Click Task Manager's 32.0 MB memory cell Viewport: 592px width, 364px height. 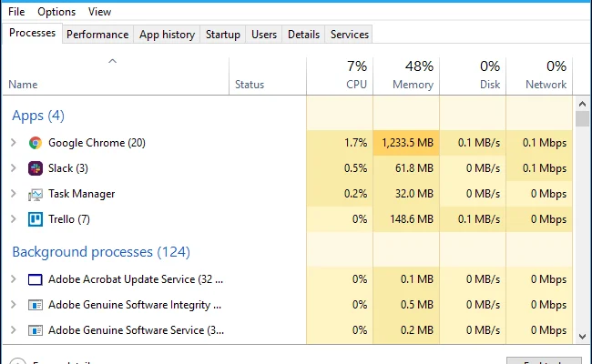click(406, 194)
